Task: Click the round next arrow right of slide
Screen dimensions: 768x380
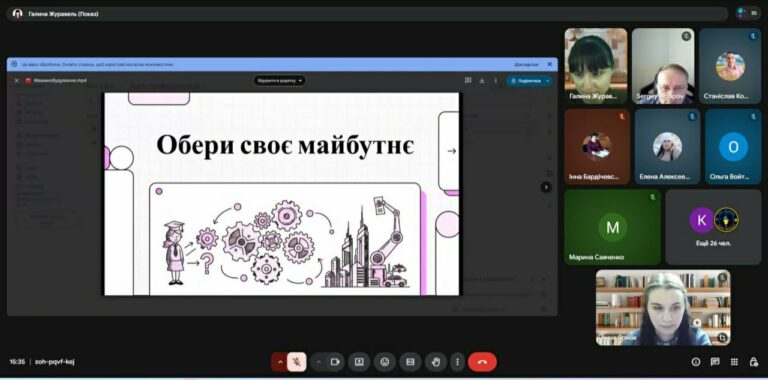Action: [546, 187]
